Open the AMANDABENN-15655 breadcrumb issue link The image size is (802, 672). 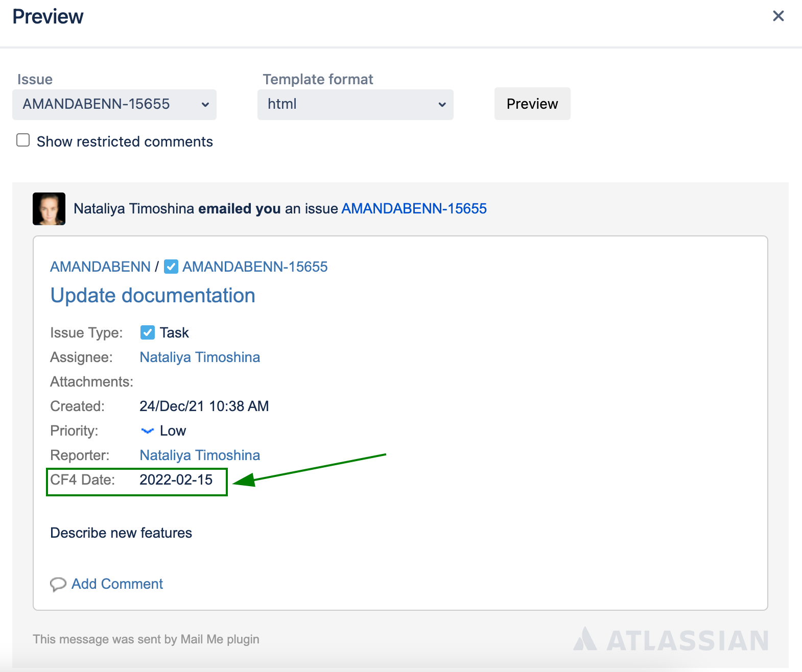[255, 267]
